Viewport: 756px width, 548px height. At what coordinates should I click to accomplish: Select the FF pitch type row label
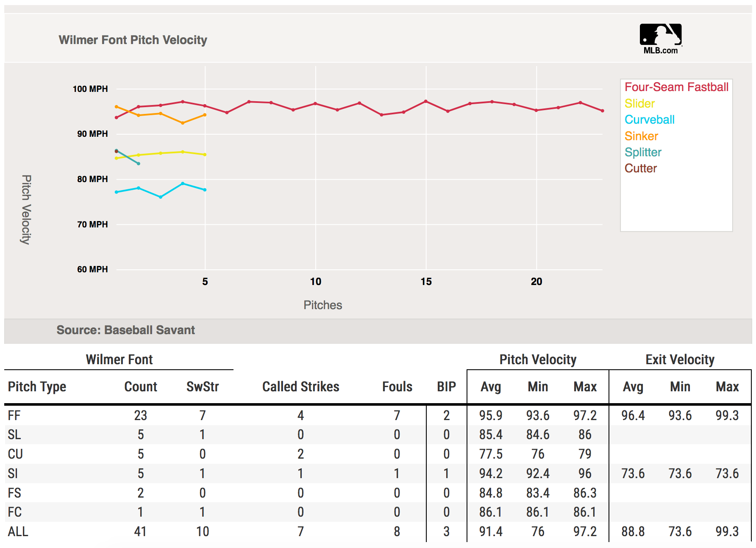point(14,415)
